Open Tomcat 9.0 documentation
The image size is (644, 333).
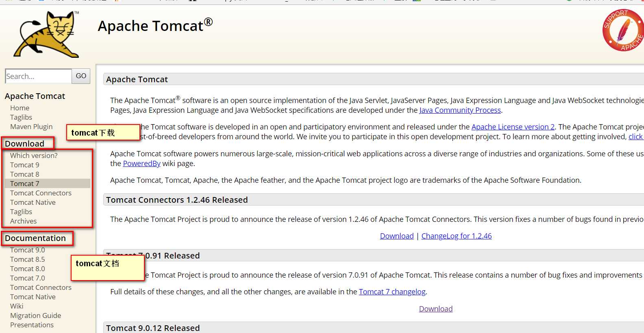[x=28, y=250]
